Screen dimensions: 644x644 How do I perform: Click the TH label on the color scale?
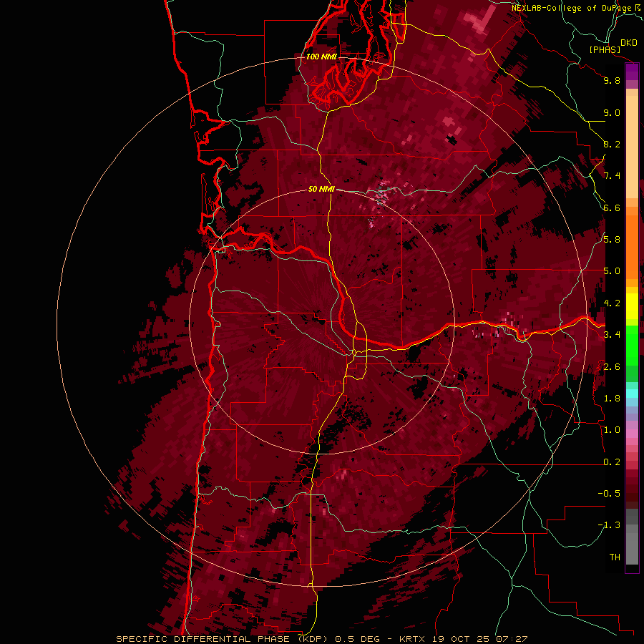pos(615,557)
